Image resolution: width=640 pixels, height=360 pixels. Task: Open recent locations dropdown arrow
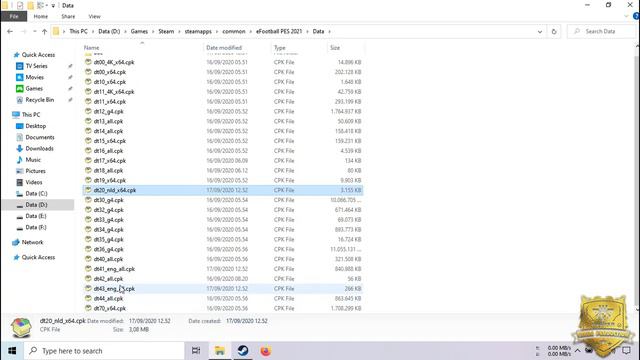tap(35, 31)
